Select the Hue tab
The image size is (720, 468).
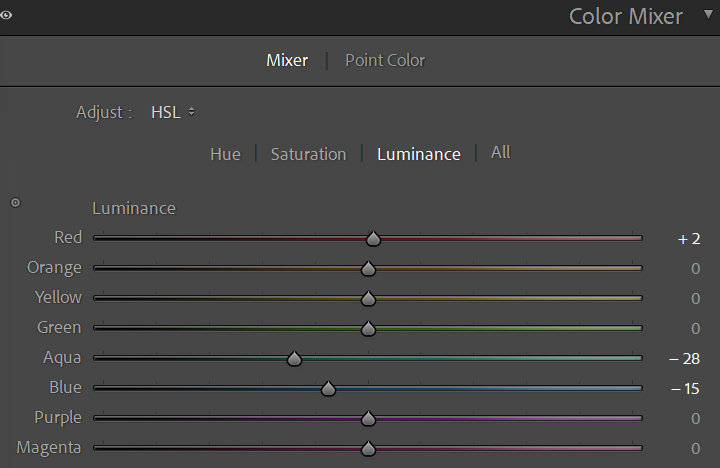[x=225, y=154]
